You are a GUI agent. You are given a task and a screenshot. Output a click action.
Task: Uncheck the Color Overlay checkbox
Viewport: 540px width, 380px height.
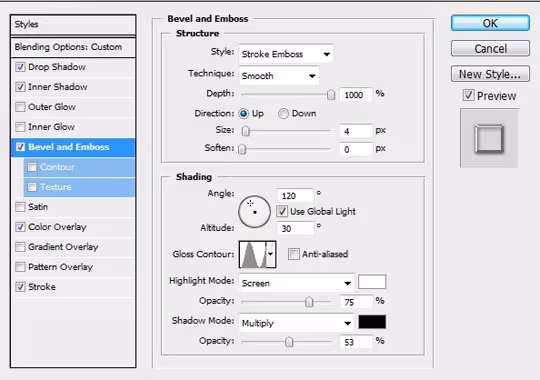click(x=20, y=227)
